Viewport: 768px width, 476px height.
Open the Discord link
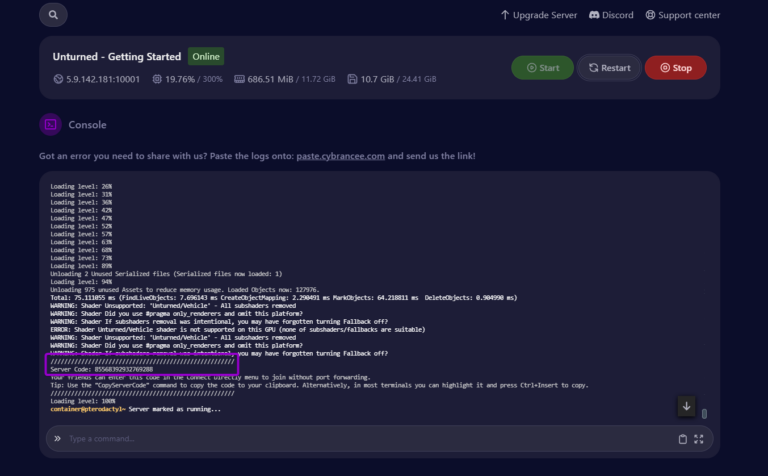tap(611, 15)
